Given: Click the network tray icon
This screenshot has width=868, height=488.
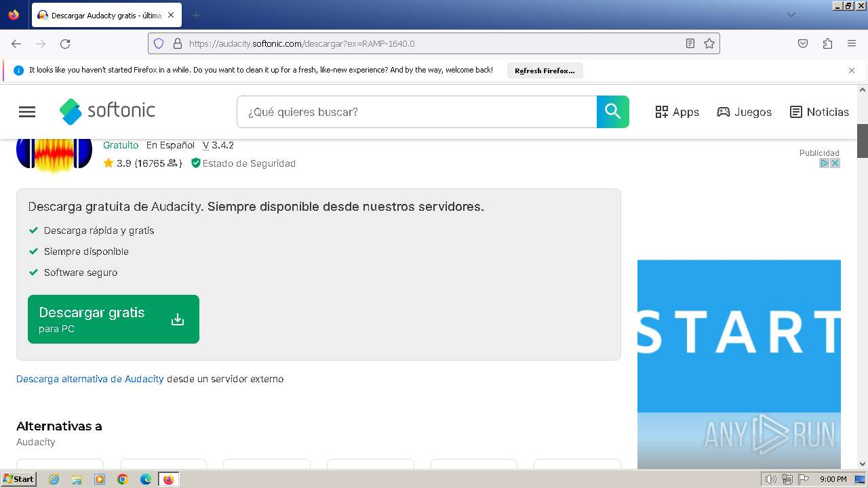Looking at the screenshot, I should pos(787,479).
